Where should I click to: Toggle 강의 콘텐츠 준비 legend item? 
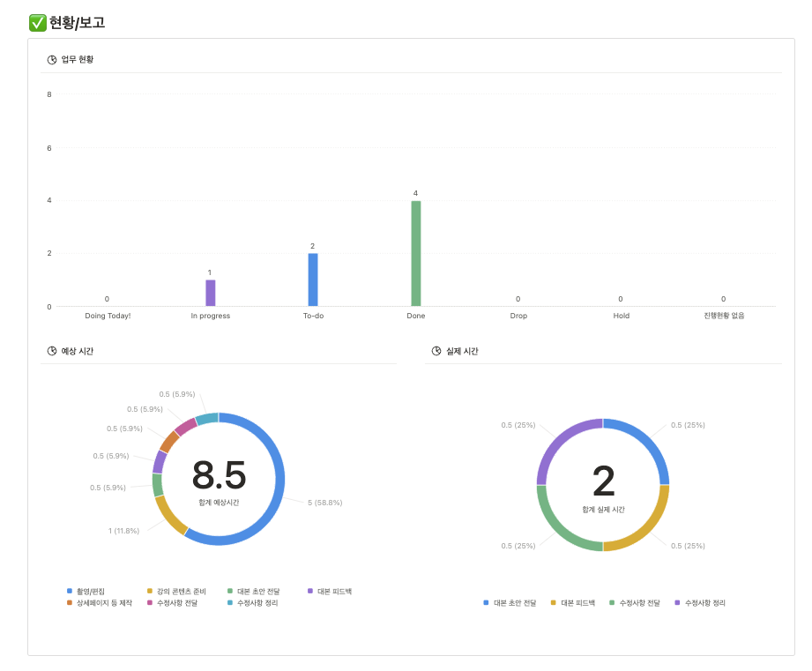pos(176,592)
